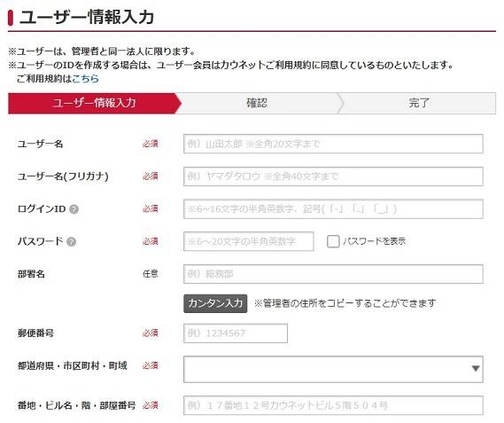
Task: Click the help icon next to パスワード
Action: pos(72,242)
